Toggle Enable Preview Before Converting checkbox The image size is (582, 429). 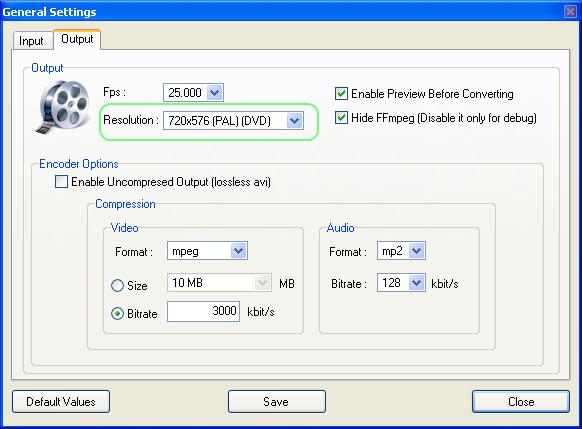click(x=341, y=94)
